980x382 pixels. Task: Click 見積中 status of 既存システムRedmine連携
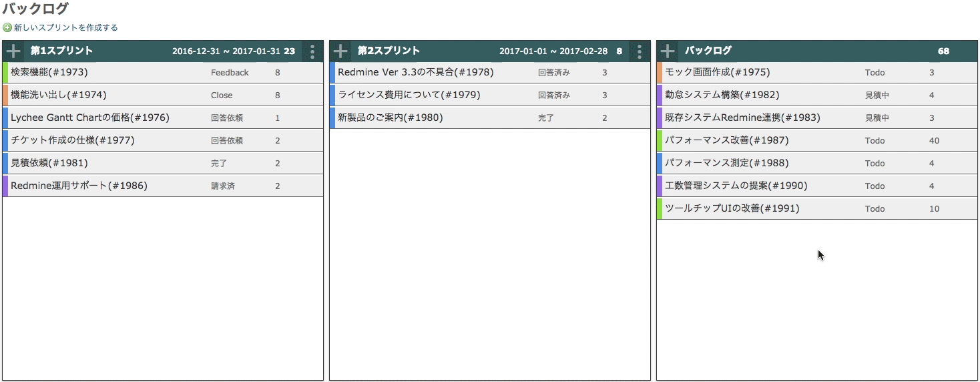[x=877, y=118]
